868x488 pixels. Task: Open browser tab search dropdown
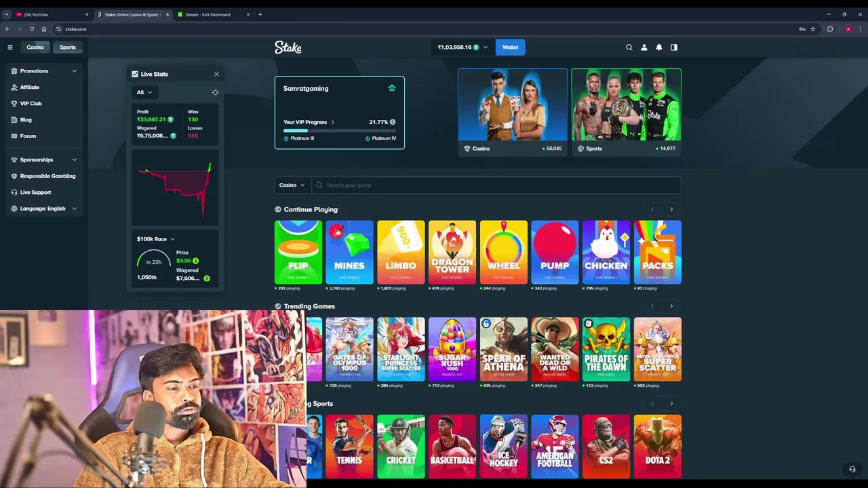point(7,14)
